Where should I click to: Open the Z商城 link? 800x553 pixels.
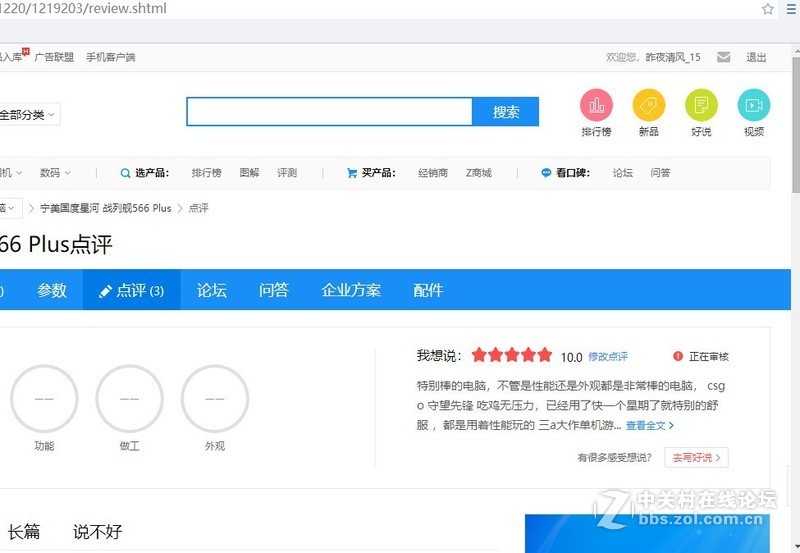pyautogui.click(x=479, y=173)
